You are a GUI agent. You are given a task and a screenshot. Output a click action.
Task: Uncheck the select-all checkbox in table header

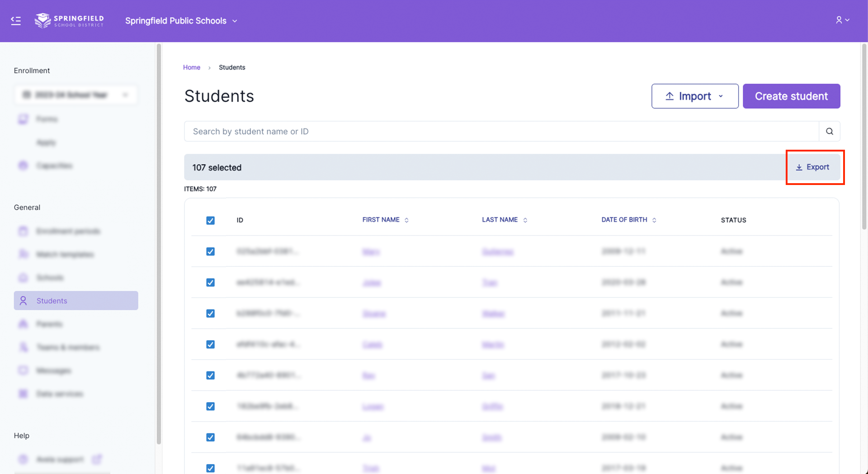211,220
